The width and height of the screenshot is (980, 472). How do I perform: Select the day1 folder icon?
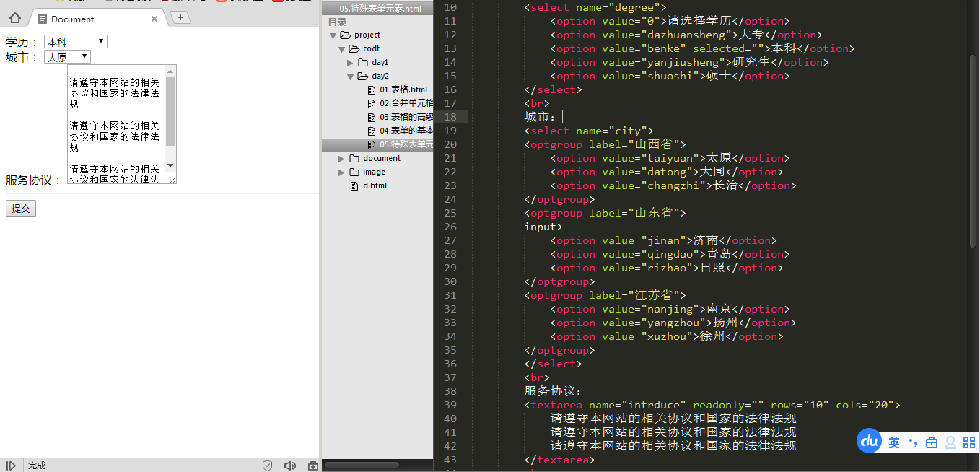coord(363,62)
